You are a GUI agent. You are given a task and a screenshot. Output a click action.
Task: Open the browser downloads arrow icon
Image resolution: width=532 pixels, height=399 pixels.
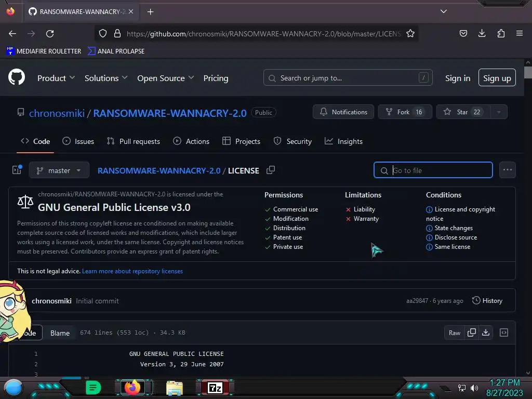[482, 33]
